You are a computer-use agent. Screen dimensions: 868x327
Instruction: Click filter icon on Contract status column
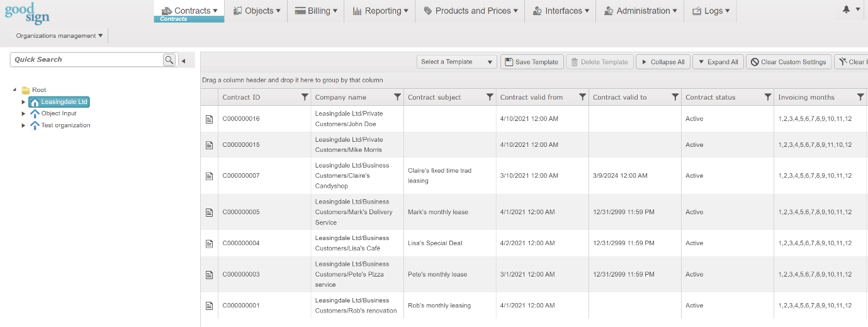pyautogui.click(x=767, y=97)
